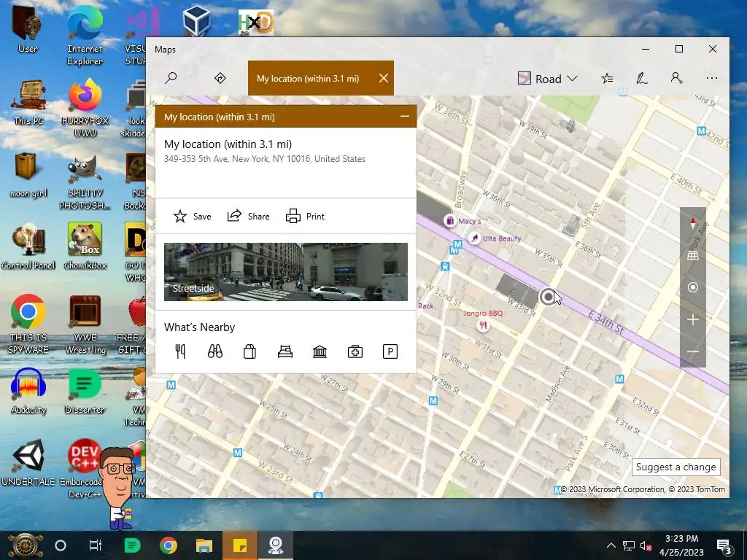Image resolution: width=747 pixels, height=560 pixels.
Task: Open Sticky Notes taskbar icon
Action: [x=239, y=545]
